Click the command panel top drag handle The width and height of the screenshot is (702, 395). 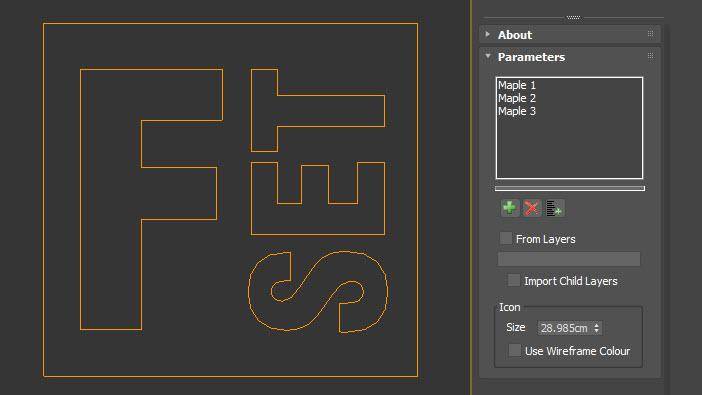coord(573,17)
